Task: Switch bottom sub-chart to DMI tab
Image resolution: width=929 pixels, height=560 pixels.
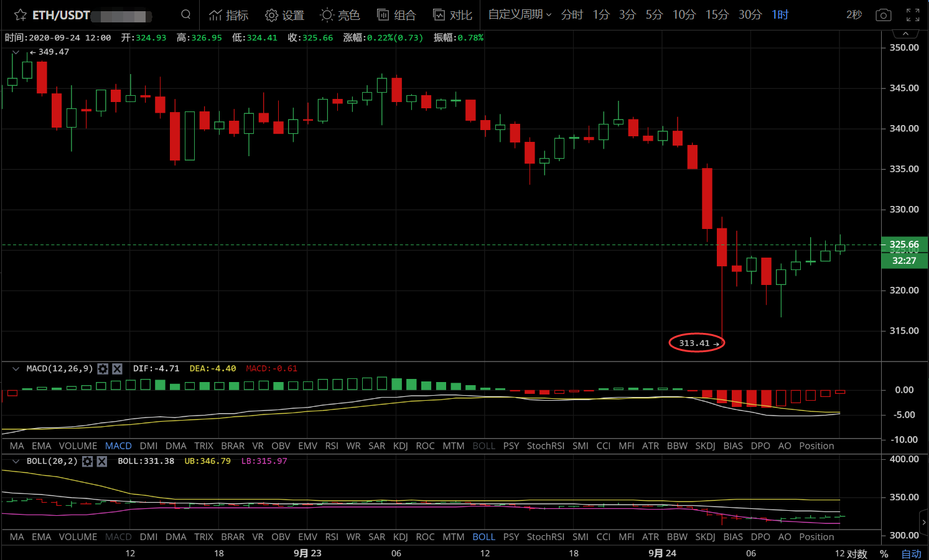Action: (149, 537)
